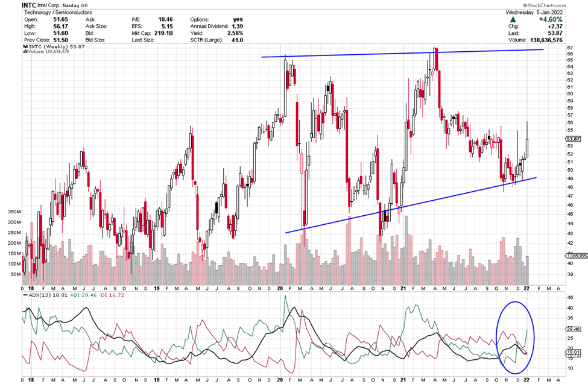
Task: Select the Last value 53.87 in header
Action: click(x=555, y=33)
